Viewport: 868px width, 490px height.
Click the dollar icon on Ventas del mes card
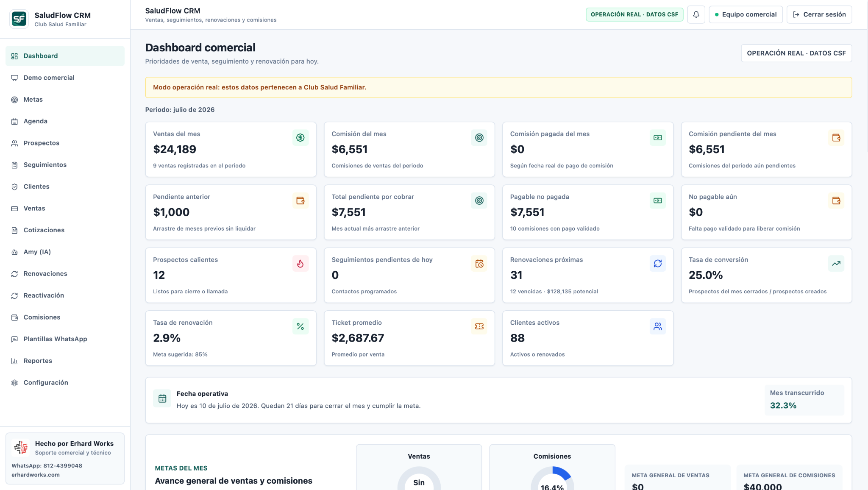300,138
